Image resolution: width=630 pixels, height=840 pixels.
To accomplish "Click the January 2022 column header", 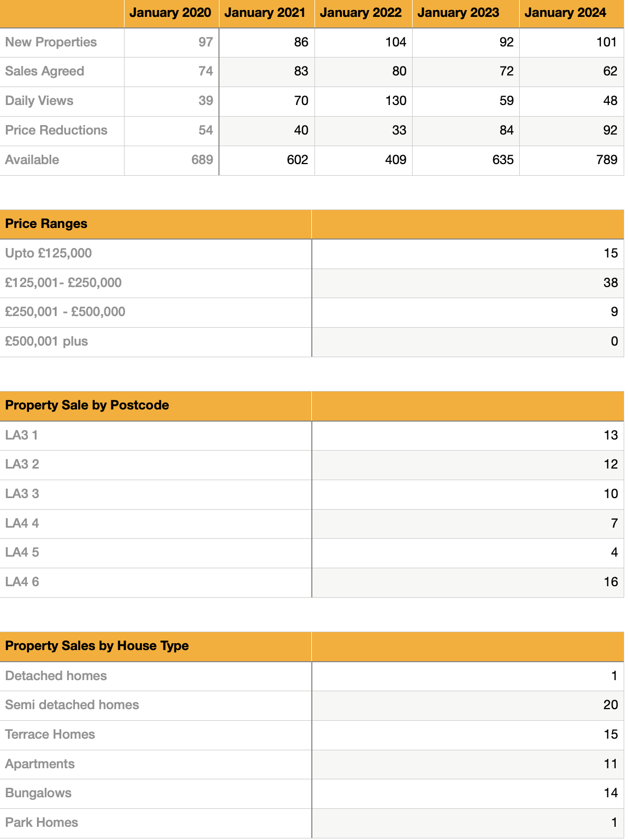I will coord(361,13).
